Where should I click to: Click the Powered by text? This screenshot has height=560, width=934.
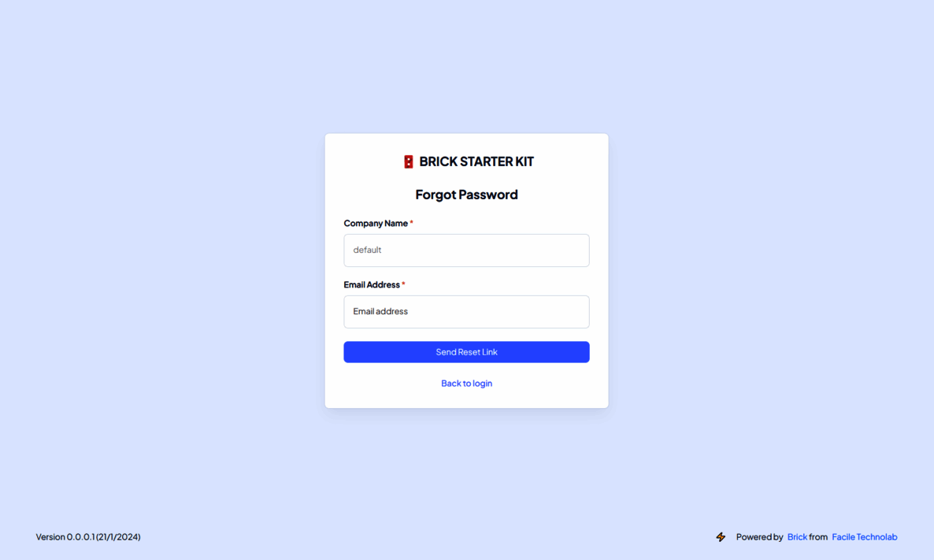(x=759, y=537)
